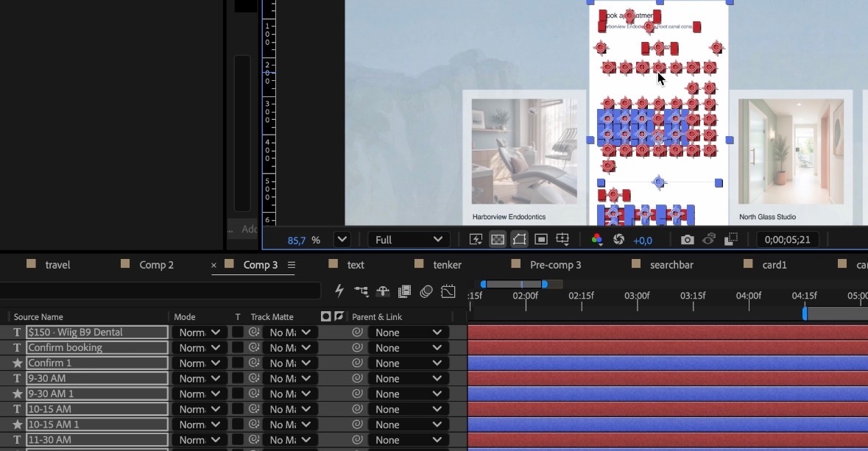
Task: Click the Track Matte column header
Action: [x=272, y=316]
